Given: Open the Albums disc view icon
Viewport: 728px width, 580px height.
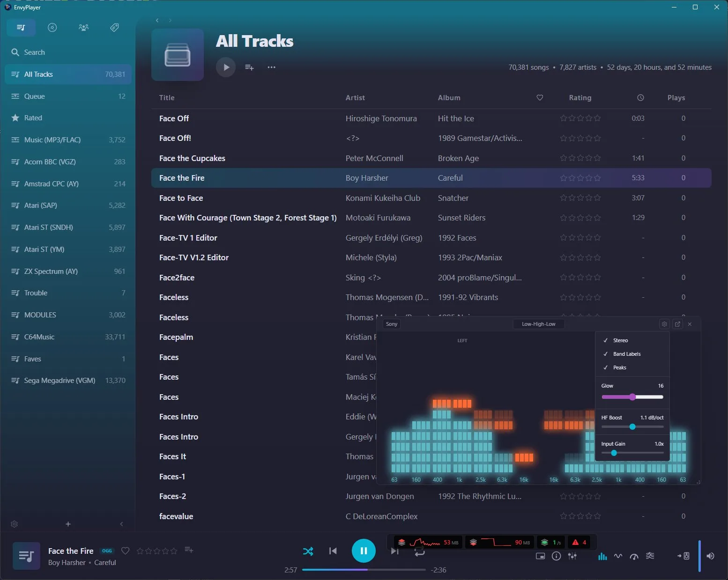Looking at the screenshot, I should [52, 28].
